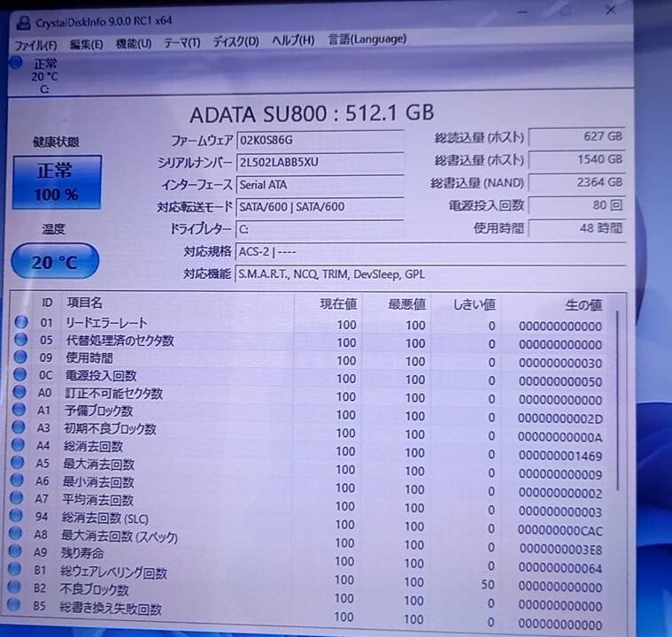Viewport: 672px width, 637px height.
Task: Click the interface field Serial ATA
Action: [320, 185]
